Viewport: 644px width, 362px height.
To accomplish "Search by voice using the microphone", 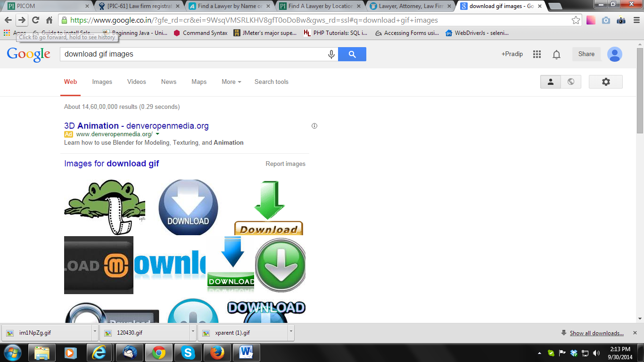I will click(331, 54).
